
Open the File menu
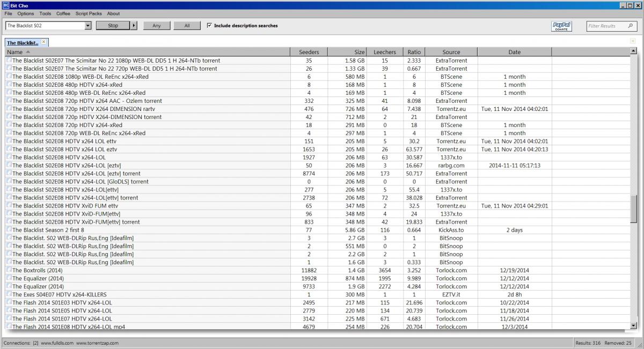[8, 13]
